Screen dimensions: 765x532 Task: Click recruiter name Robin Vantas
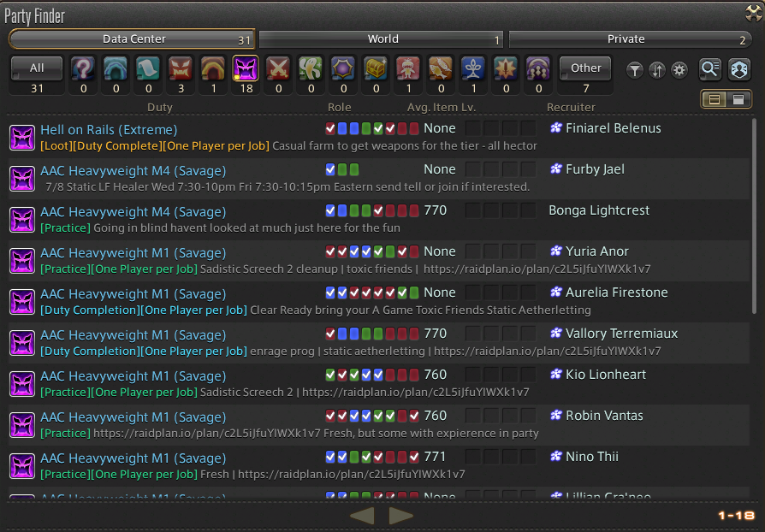[x=604, y=416]
